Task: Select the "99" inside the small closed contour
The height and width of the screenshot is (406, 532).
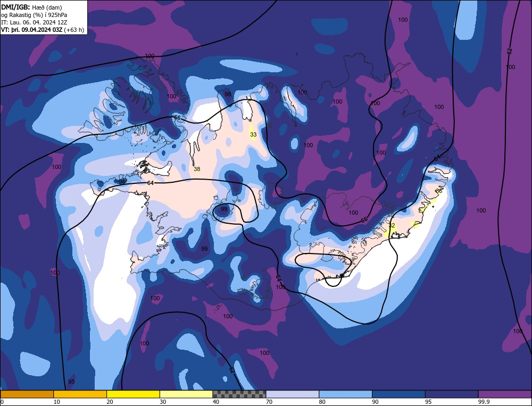Action: click(224, 209)
